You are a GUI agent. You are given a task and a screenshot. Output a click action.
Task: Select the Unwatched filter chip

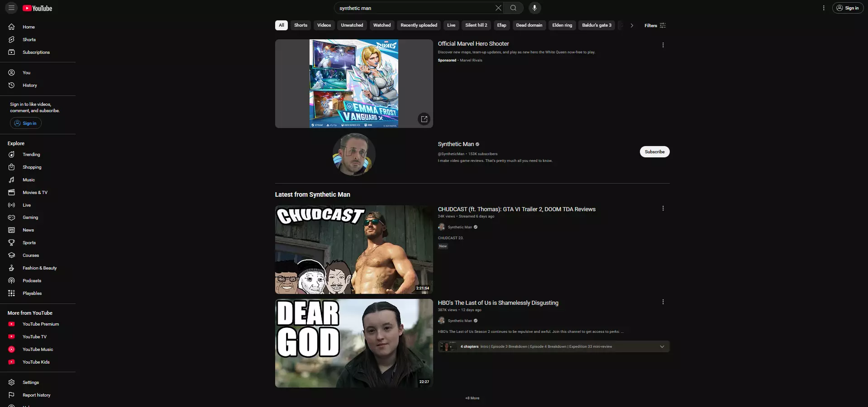pyautogui.click(x=352, y=25)
